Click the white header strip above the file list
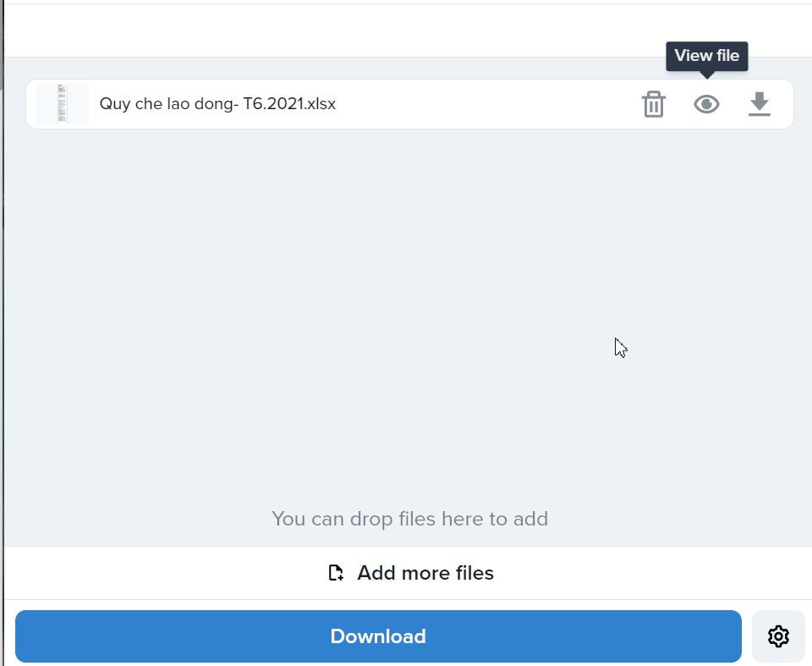The image size is (812, 666). [406, 30]
